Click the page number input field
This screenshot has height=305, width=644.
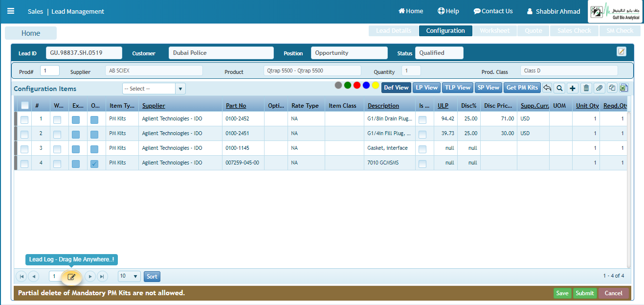pos(55,277)
